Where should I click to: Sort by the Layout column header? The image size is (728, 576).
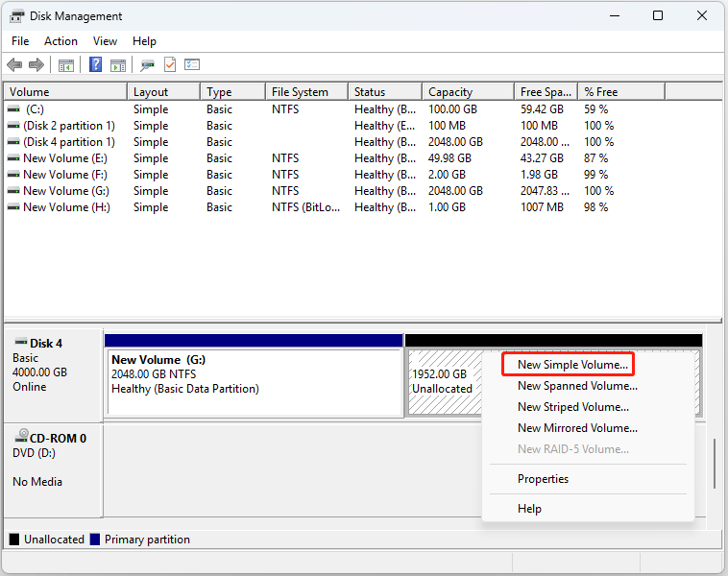[164, 92]
